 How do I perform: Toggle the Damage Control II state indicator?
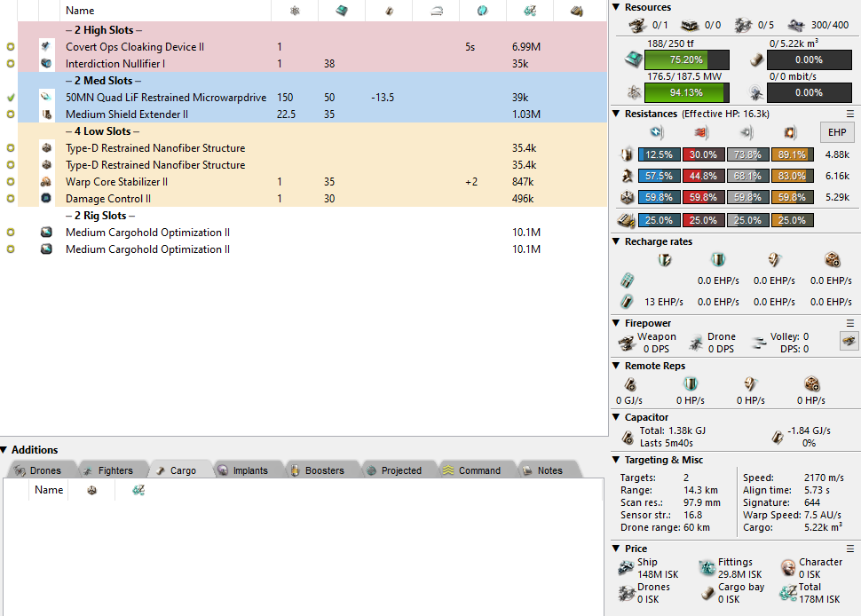coord(11,199)
